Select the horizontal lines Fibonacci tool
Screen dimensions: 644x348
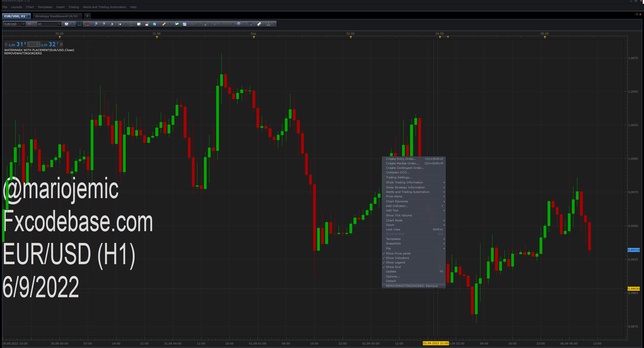coord(204,24)
